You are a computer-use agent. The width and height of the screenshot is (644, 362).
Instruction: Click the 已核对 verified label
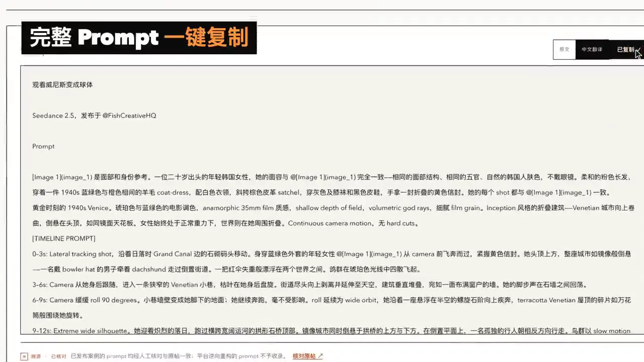coord(58,356)
